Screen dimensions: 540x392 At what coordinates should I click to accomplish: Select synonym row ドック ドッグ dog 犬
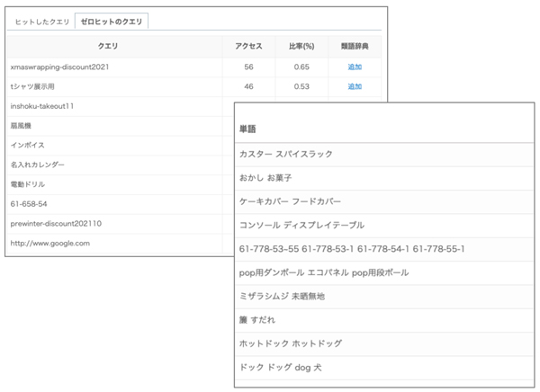click(x=384, y=368)
